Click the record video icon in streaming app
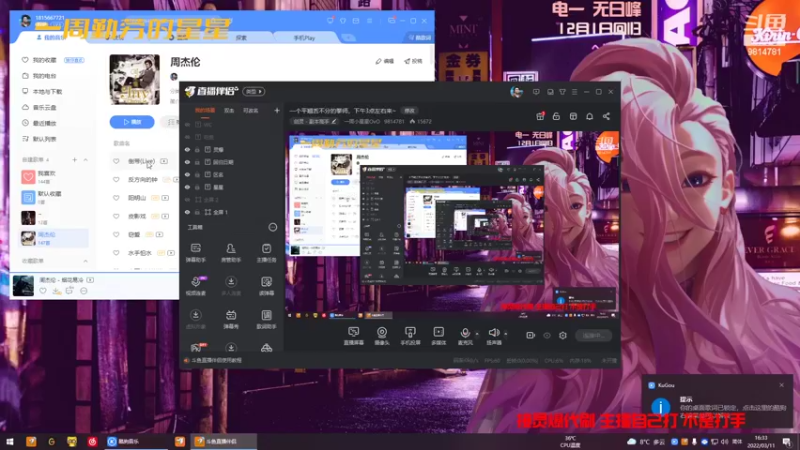This screenshot has height=450, width=800. point(531,335)
